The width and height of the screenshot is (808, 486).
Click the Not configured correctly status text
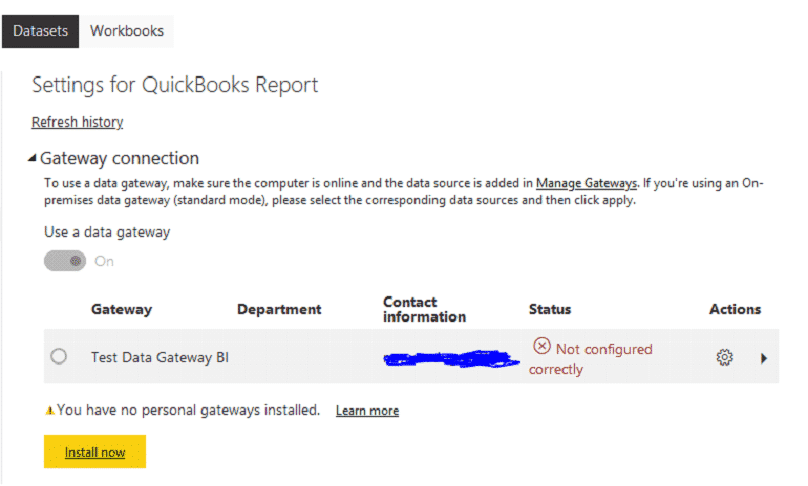point(591,359)
